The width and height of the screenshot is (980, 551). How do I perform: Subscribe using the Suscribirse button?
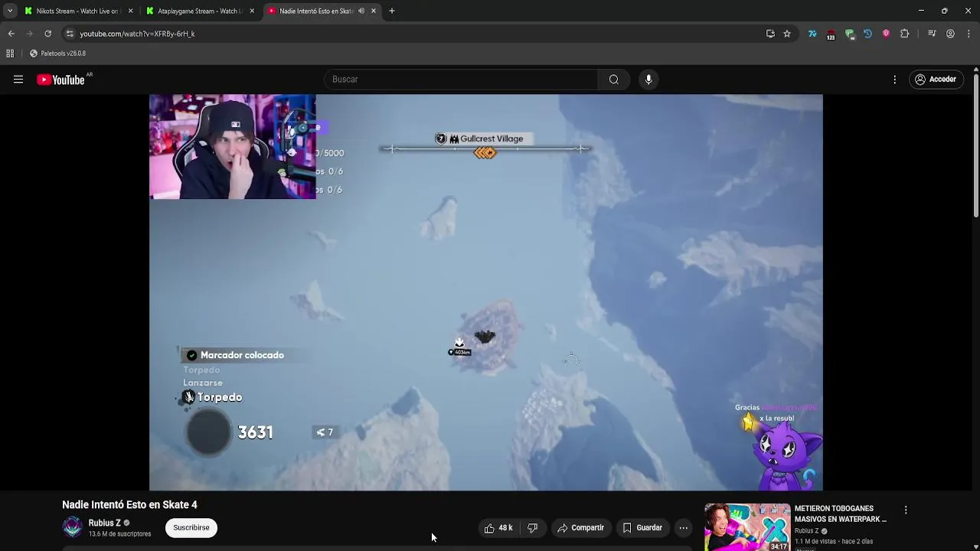click(191, 527)
